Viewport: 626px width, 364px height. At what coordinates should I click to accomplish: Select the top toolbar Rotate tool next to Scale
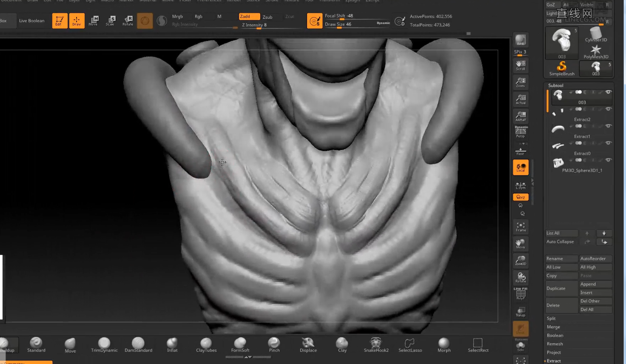pos(128,20)
